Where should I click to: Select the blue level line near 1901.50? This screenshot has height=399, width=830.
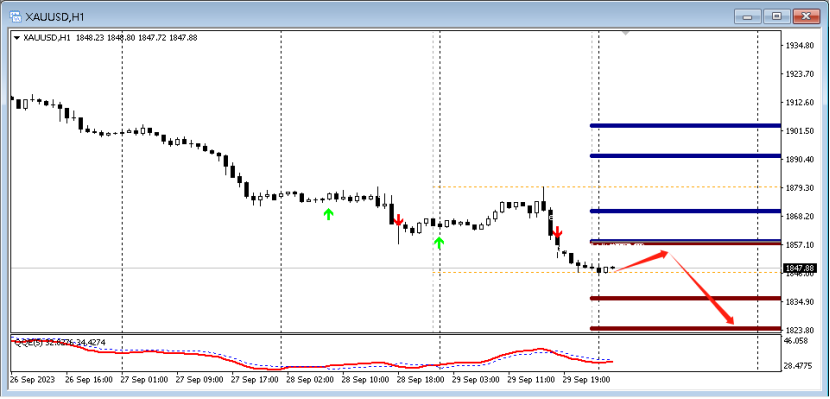[x=685, y=125]
